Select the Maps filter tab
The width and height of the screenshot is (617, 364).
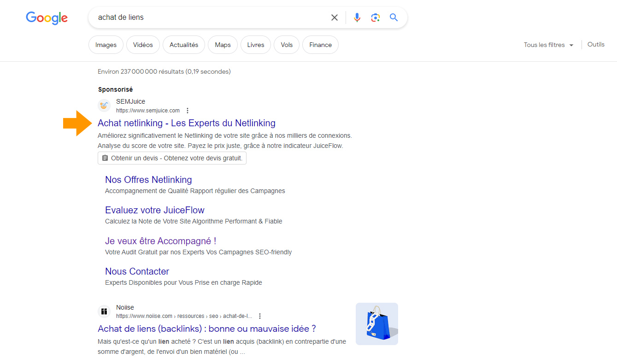click(x=223, y=45)
